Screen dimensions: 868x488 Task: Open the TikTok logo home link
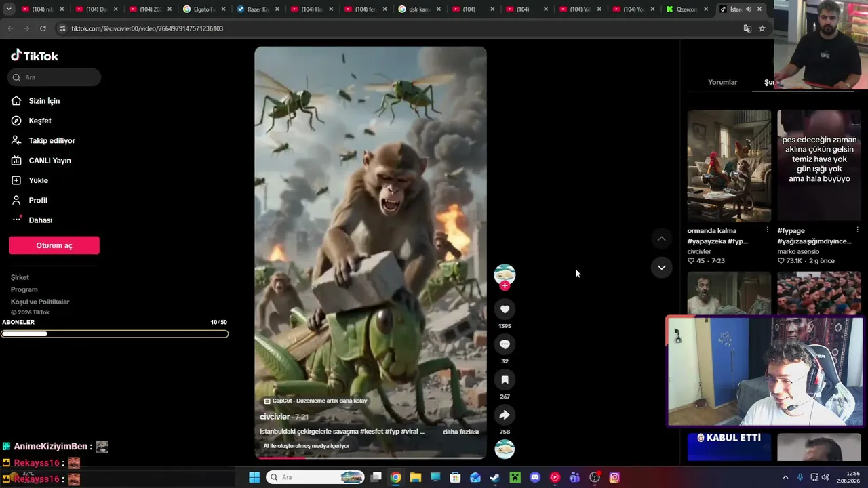click(x=35, y=56)
